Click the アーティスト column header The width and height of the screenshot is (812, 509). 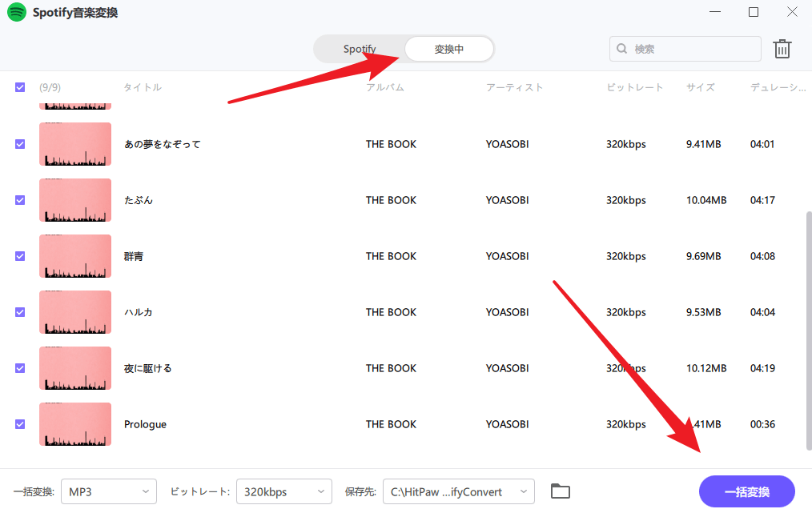[514, 87]
